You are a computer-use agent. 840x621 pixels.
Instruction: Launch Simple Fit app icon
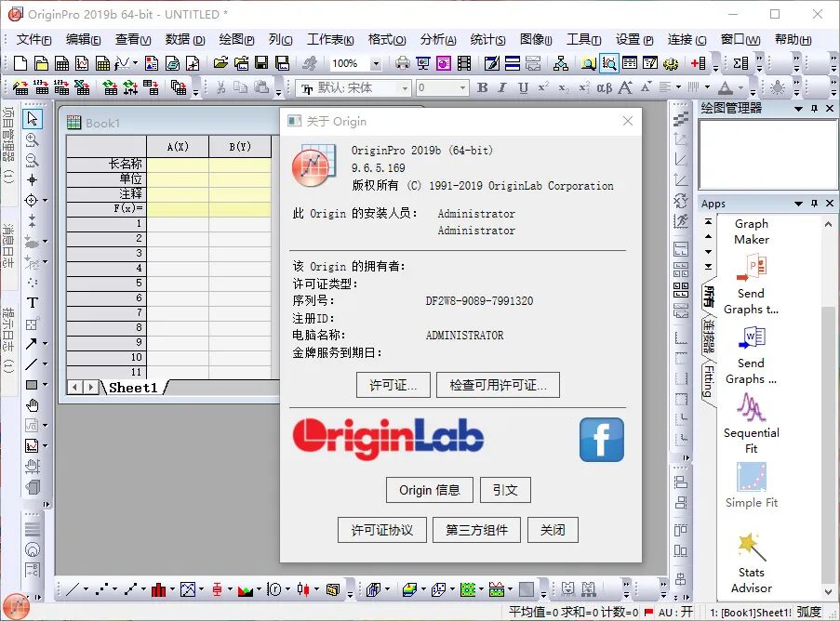click(751, 484)
